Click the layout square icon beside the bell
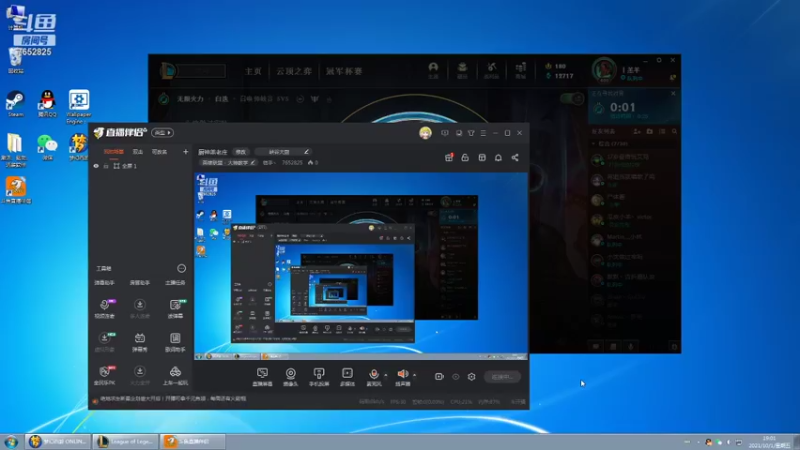 point(482,158)
